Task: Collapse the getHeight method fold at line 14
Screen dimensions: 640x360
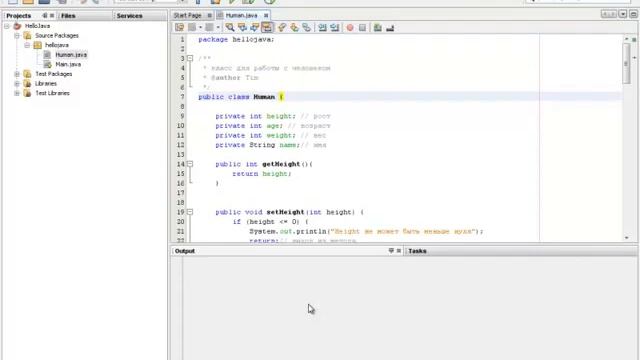Action: point(190,164)
